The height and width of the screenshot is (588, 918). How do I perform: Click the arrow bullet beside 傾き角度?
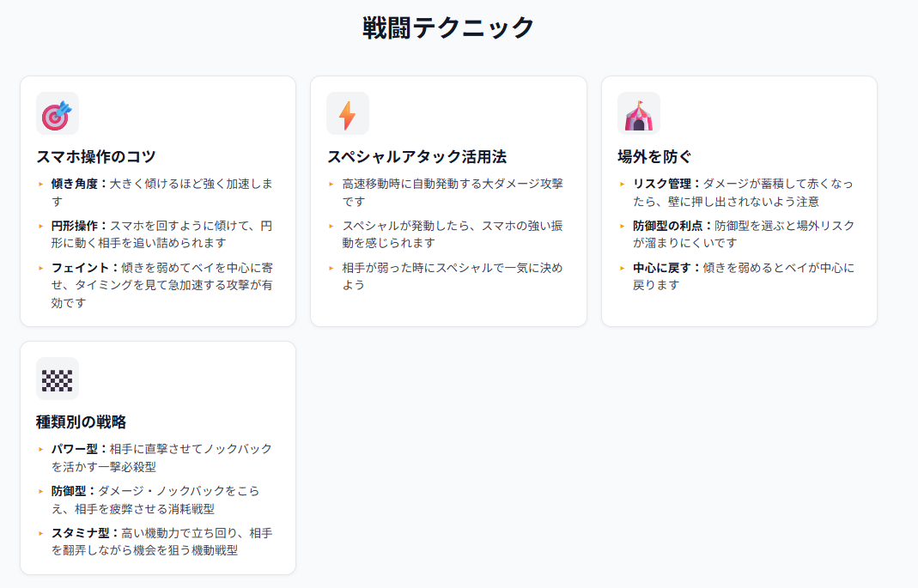pyautogui.click(x=39, y=183)
